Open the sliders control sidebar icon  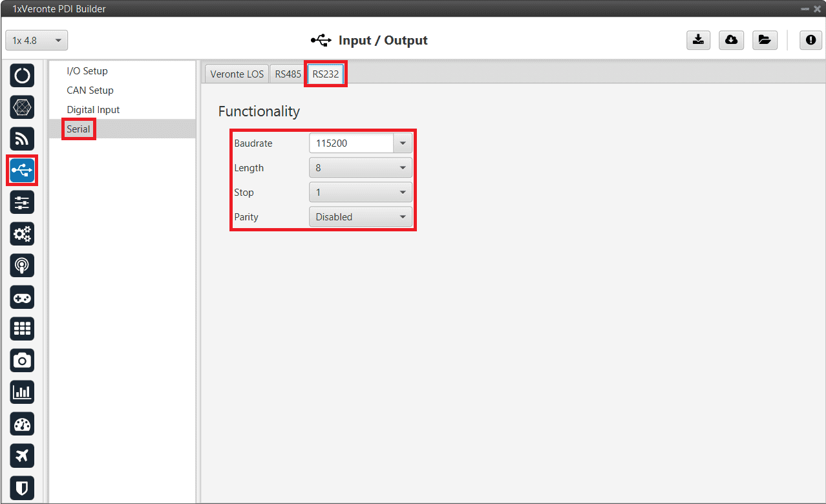pyautogui.click(x=22, y=202)
